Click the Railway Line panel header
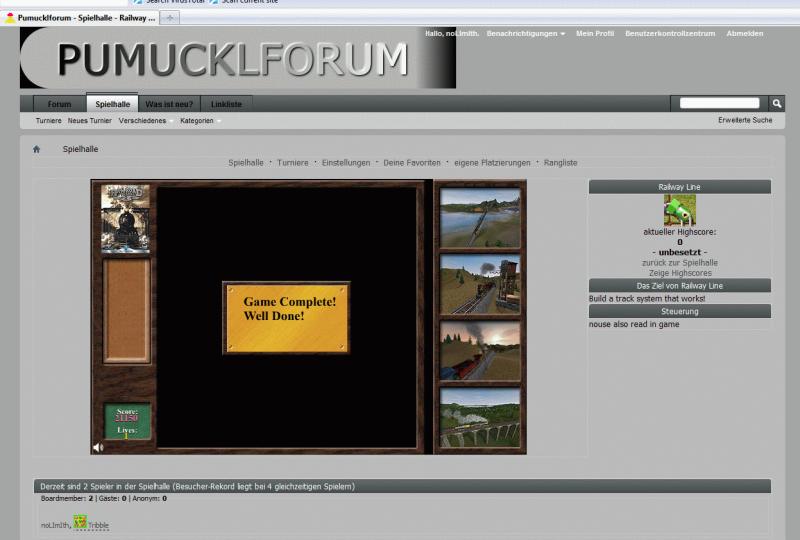 pos(680,187)
